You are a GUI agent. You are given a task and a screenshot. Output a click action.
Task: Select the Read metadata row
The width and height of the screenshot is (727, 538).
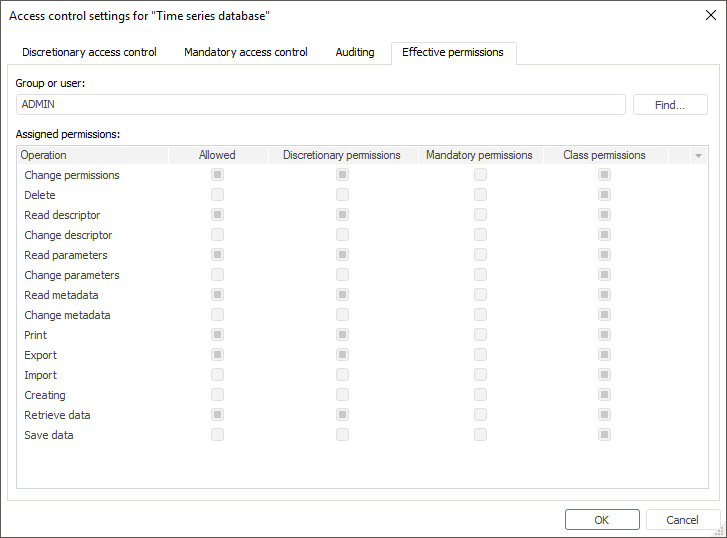pos(61,295)
